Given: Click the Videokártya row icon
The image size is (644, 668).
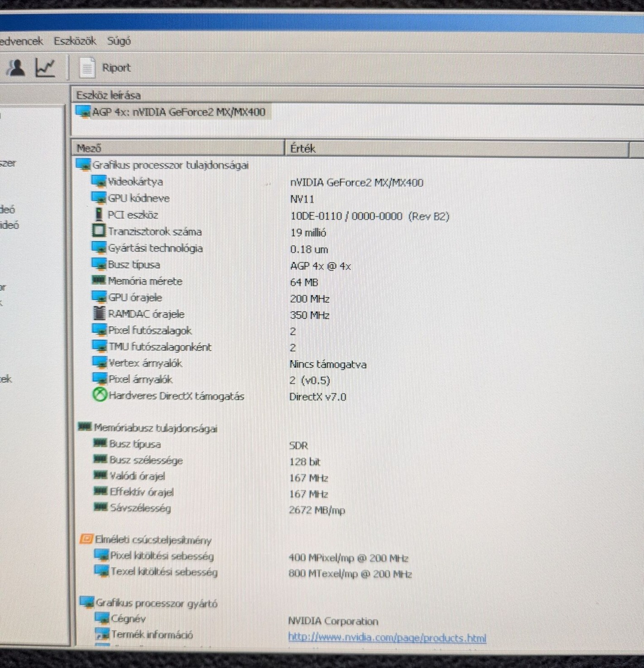Looking at the screenshot, I should coord(99,181).
